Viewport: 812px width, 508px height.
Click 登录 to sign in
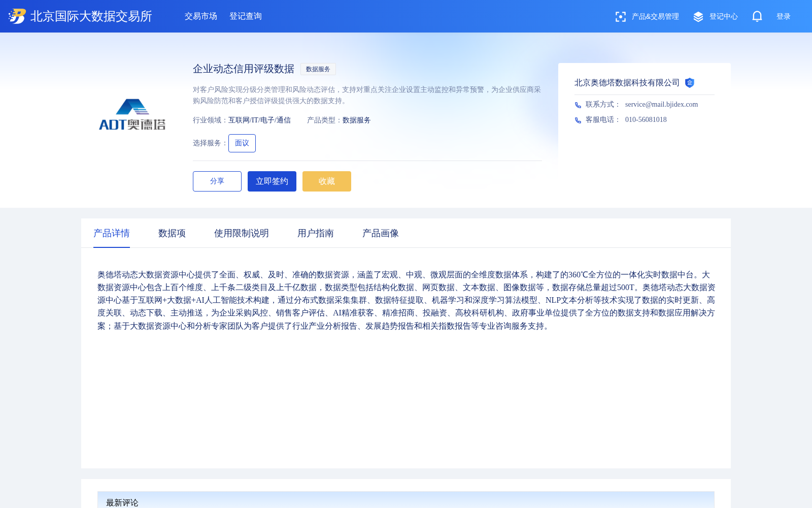tap(783, 17)
